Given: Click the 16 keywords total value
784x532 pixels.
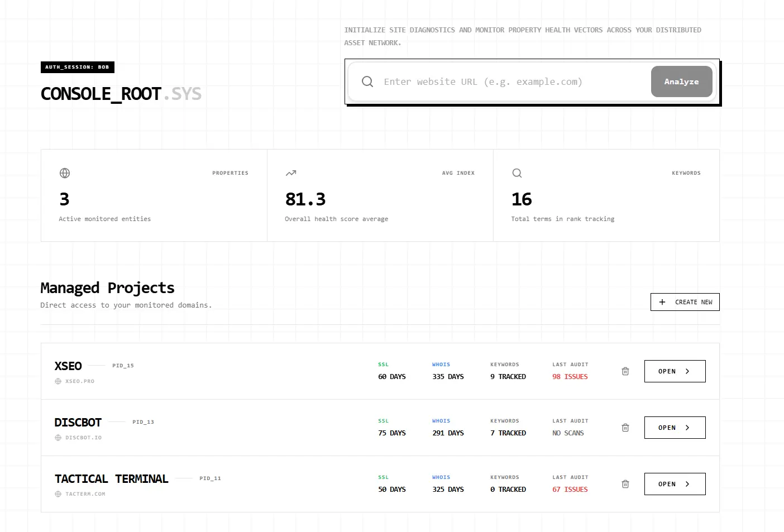Looking at the screenshot, I should pyautogui.click(x=522, y=199).
